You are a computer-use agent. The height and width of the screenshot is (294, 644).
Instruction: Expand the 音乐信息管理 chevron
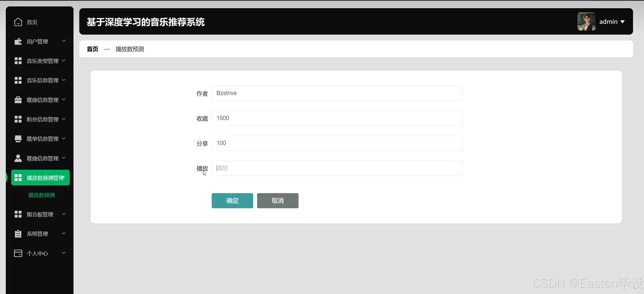(x=64, y=80)
